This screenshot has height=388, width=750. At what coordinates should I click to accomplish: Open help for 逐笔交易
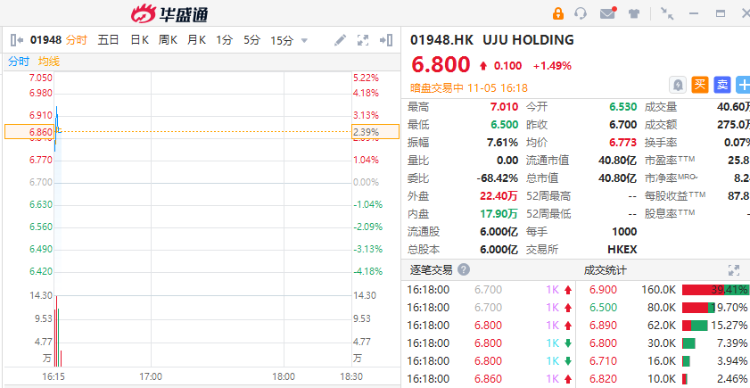(x=463, y=270)
